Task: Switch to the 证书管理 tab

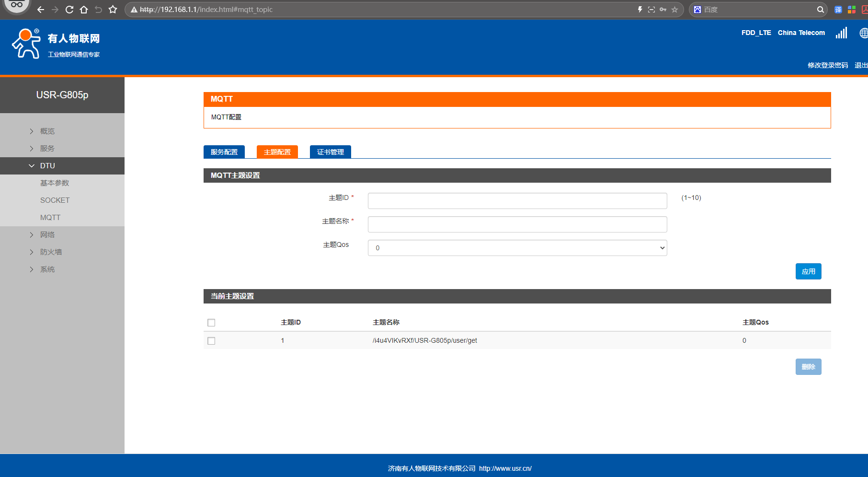Action: click(330, 152)
